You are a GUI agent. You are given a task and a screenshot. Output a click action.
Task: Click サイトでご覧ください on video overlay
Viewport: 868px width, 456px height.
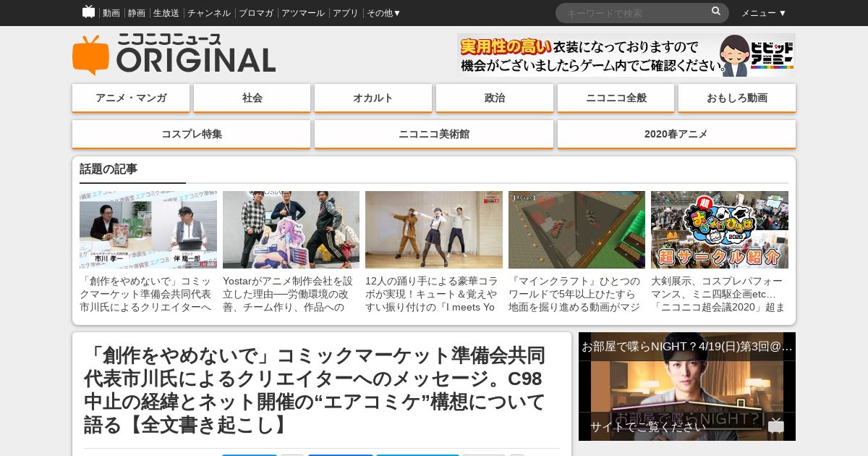coord(648,427)
